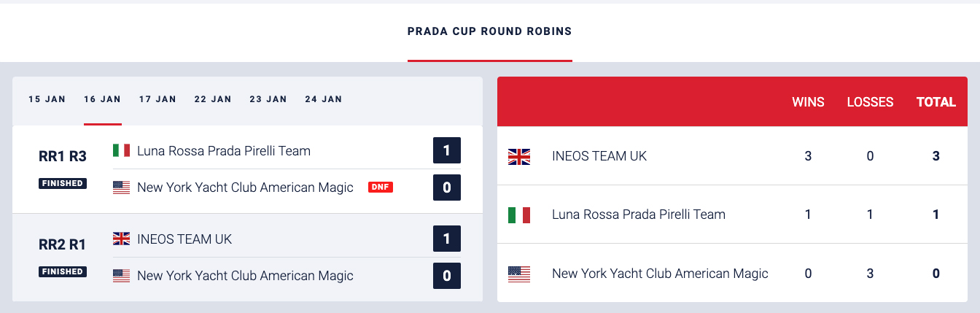Click Italian flag in the standings table
This screenshot has height=313, width=980.
[519, 215]
